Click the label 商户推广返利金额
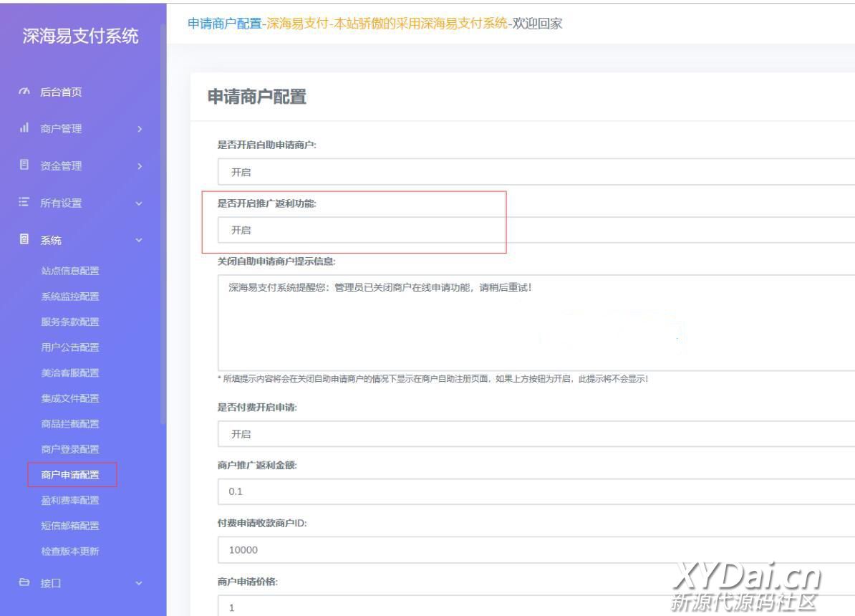Viewport: 855px width, 616px height. (x=257, y=465)
